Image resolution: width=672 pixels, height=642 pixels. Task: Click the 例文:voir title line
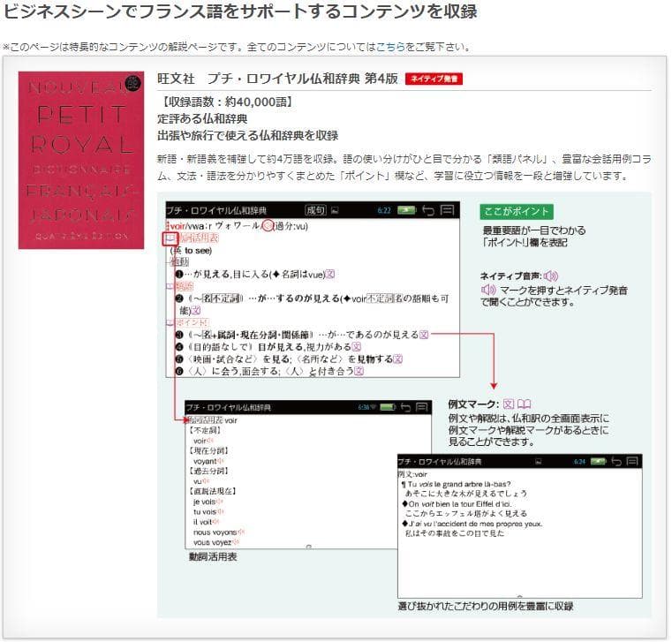[x=413, y=474]
